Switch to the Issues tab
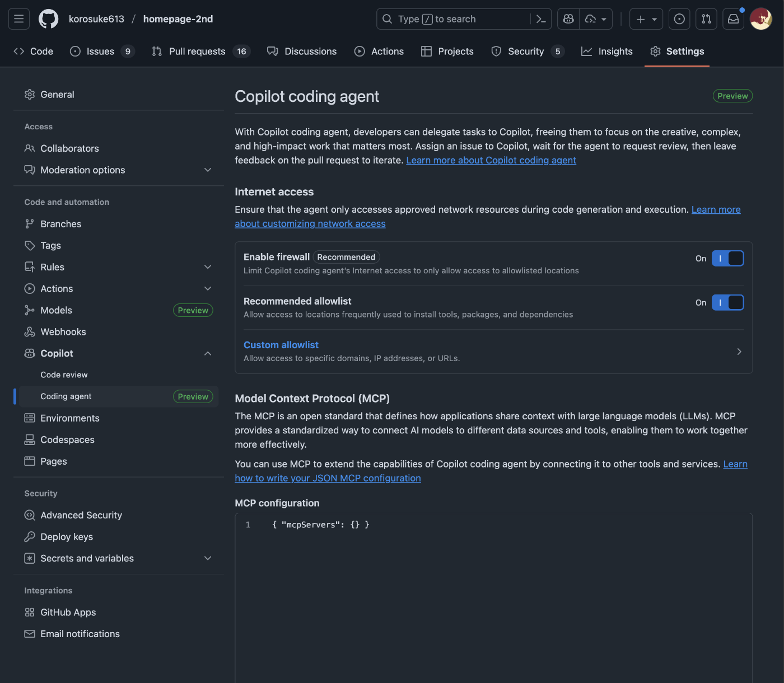 pos(102,52)
